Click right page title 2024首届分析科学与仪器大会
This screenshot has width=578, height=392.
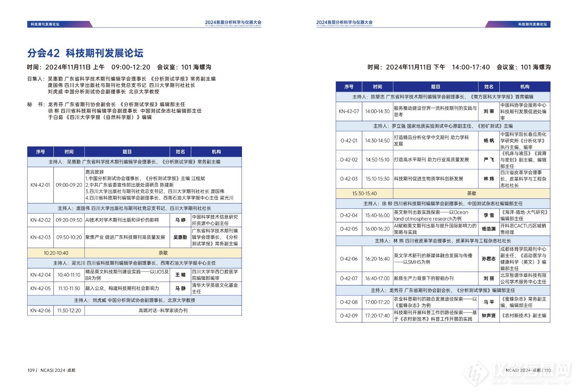click(x=344, y=22)
